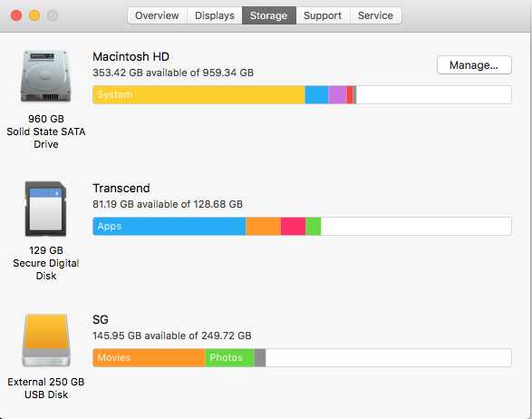Click the Transcend volume name
532x419 pixels.
click(121, 188)
